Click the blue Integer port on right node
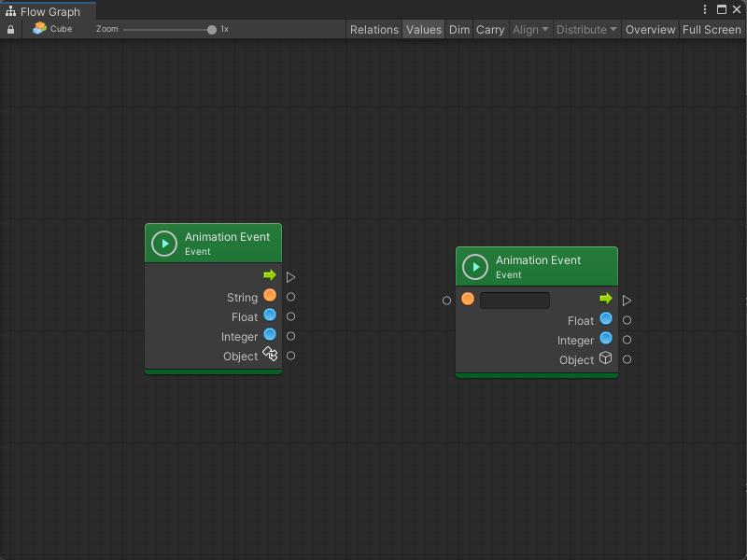Viewport: 747px width, 560px height. coord(606,339)
